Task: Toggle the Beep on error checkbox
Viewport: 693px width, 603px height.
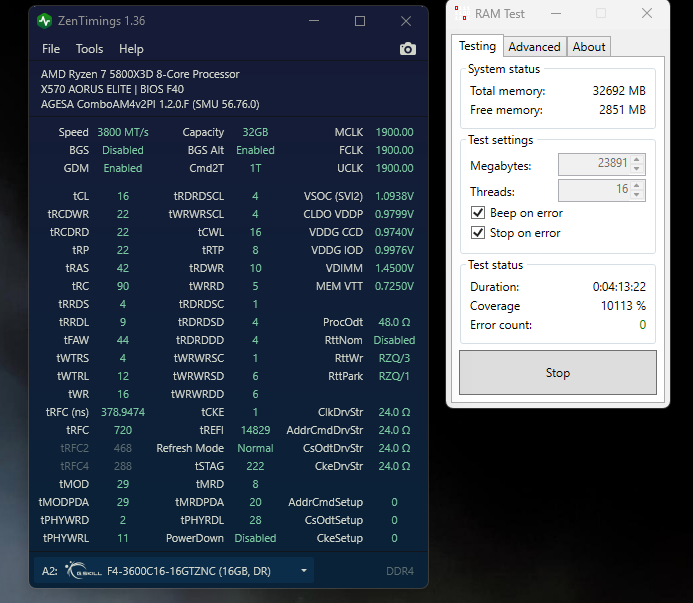Action: [x=478, y=213]
